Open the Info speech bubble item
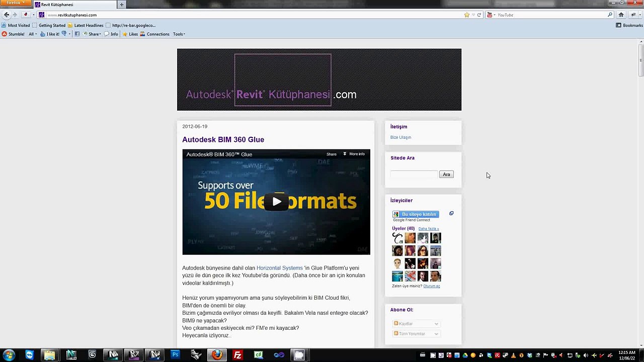The image size is (644, 362). pyautogui.click(x=111, y=34)
